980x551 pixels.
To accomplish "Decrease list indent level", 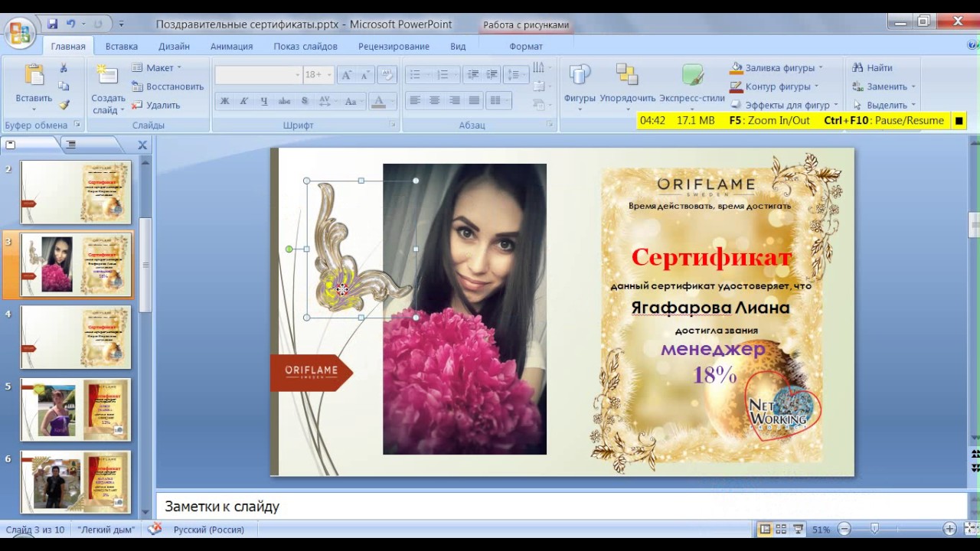I will click(473, 75).
